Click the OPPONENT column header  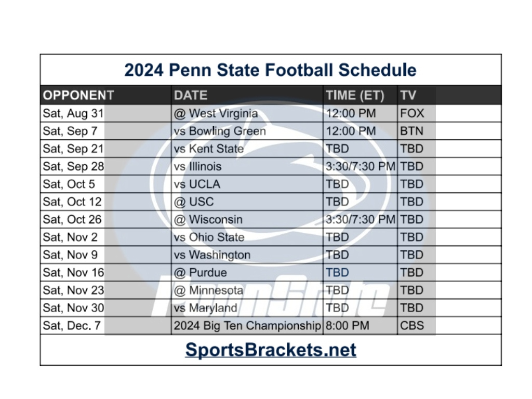click(x=78, y=96)
